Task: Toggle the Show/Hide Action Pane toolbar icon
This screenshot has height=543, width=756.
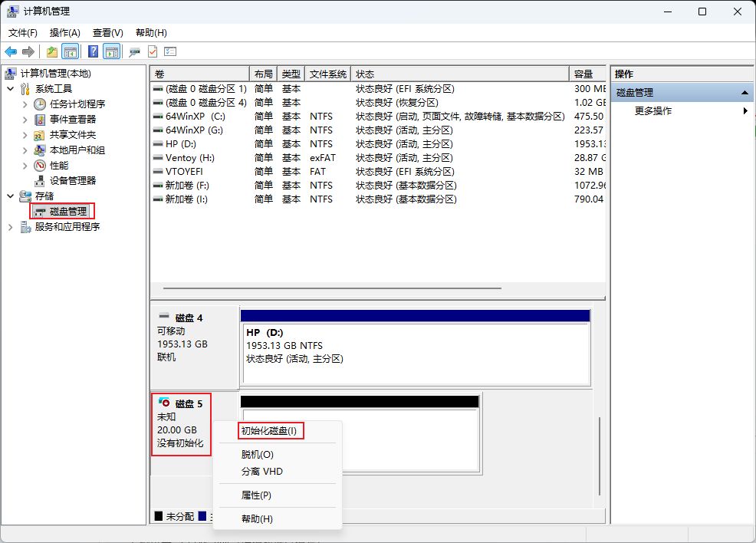Action: tap(112, 51)
